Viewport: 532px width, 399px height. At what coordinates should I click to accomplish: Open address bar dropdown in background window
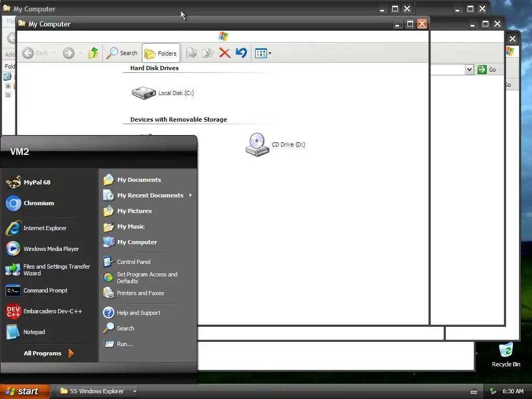pos(469,70)
